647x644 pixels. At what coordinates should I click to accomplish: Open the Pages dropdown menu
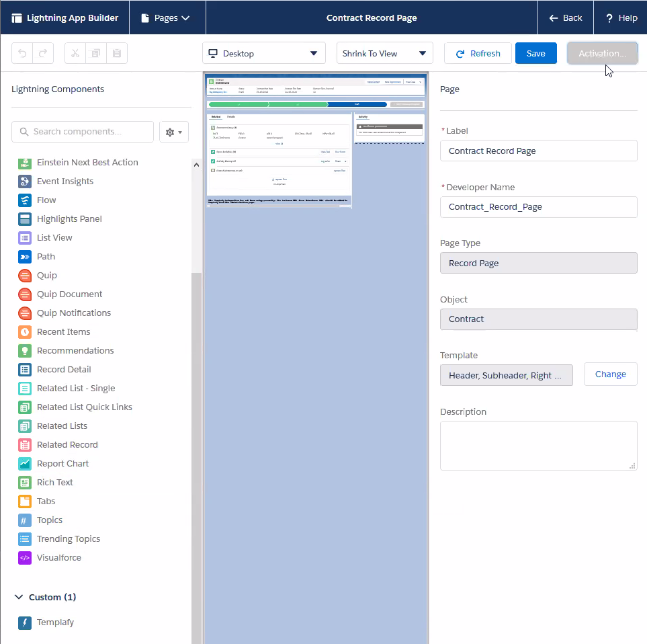pos(167,17)
